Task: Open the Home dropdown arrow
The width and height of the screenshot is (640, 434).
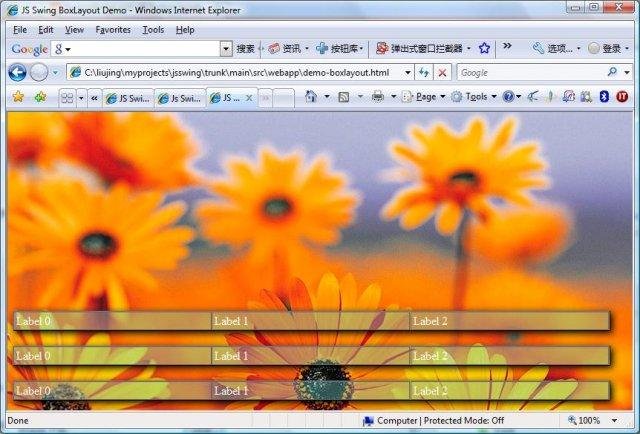Action: tap(327, 97)
